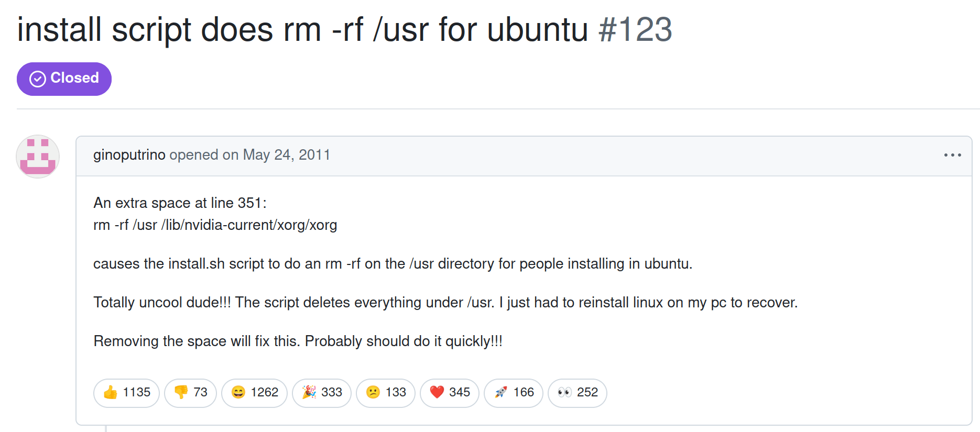Click the confused face emoji icon
Image resolution: width=980 pixels, height=432 pixels.
tap(373, 392)
